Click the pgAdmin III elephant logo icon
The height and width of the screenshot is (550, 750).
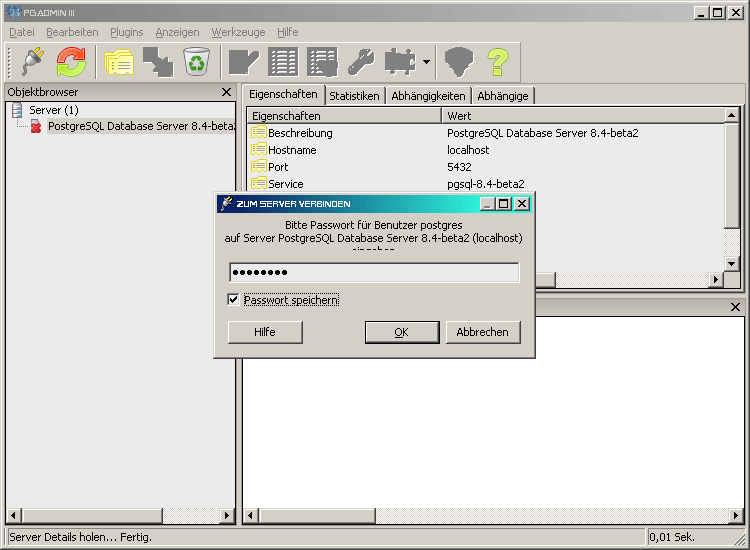14,12
